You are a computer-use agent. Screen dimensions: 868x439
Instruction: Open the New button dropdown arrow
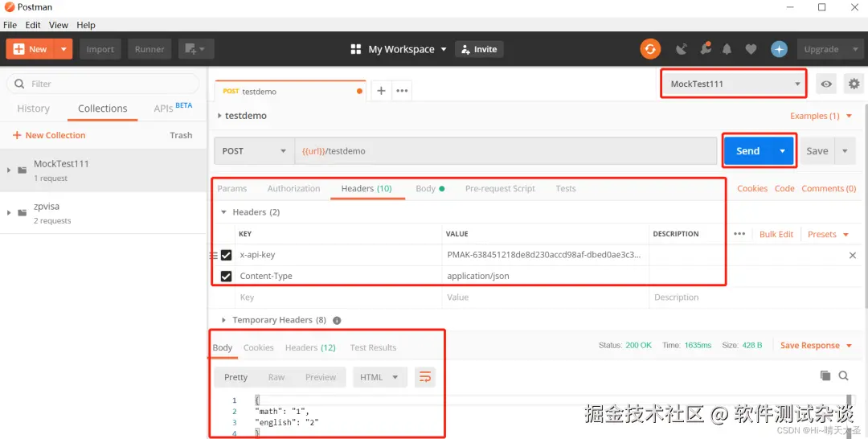pyautogui.click(x=63, y=49)
